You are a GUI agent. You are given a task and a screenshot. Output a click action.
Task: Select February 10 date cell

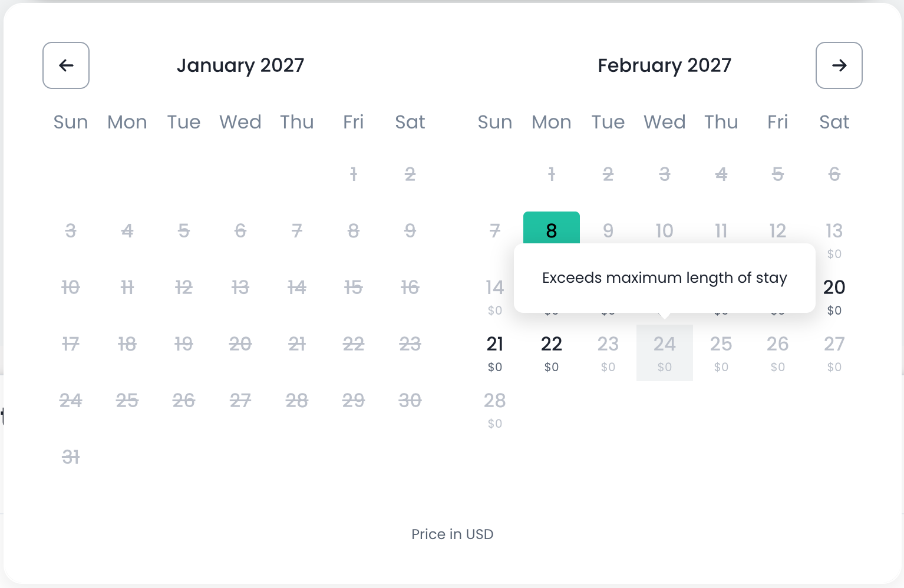tap(664, 230)
